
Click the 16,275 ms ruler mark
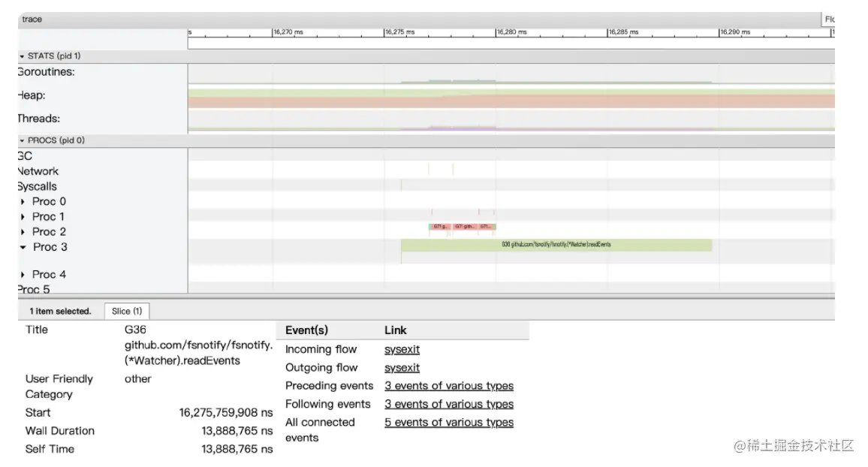coord(399,32)
